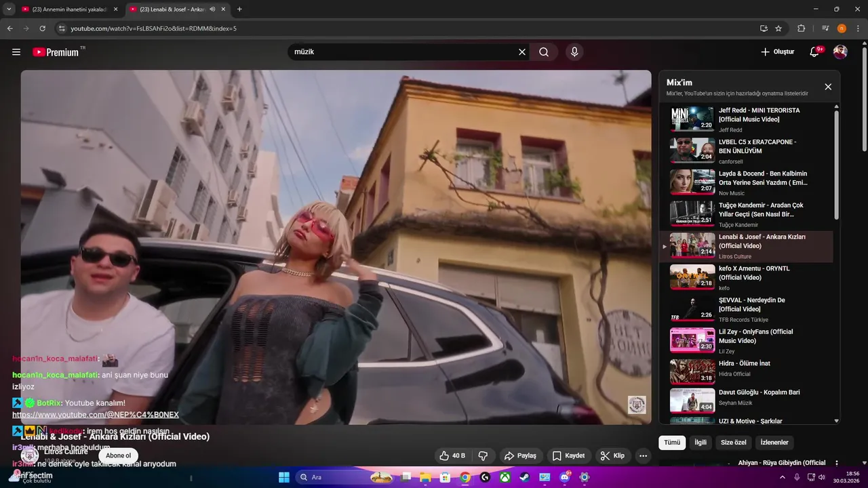Go back in browser history

pyautogui.click(x=10, y=28)
